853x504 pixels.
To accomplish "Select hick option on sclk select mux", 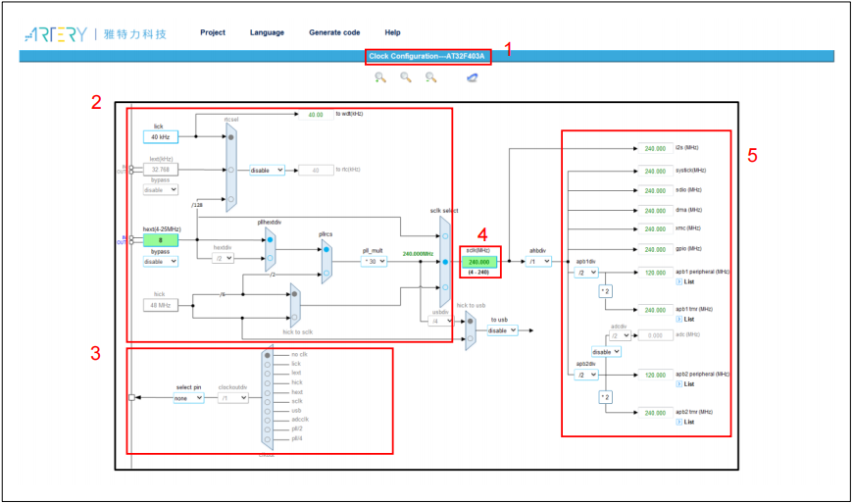I will (x=445, y=287).
